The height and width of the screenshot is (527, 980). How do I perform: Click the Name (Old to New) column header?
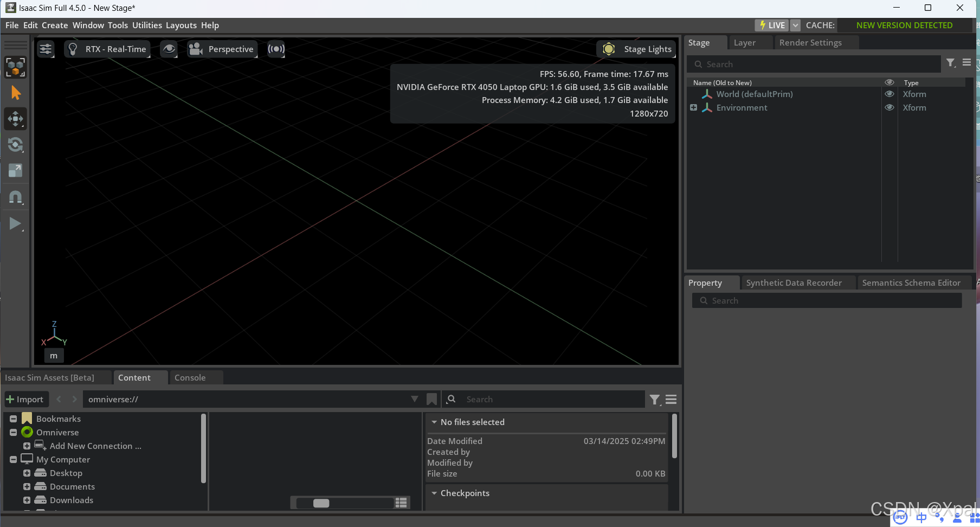pyautogui.click(x=722, y=82)
